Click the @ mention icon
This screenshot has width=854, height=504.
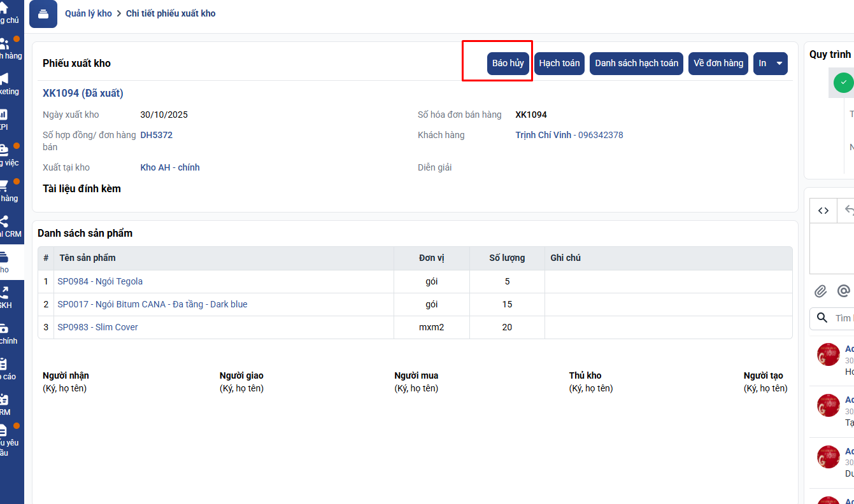pos(844,291)
